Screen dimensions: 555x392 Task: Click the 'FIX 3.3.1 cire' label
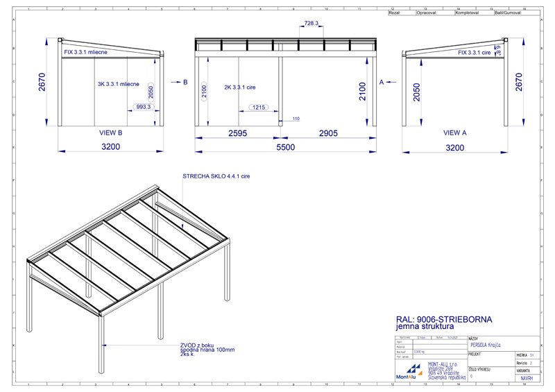(x=475, y=53)
